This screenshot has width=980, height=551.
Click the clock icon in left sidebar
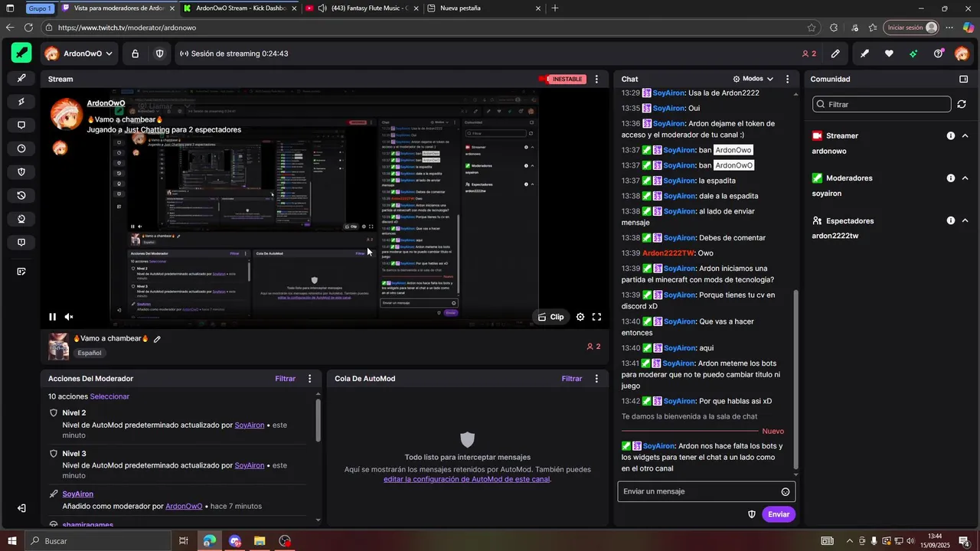(21, 148)
